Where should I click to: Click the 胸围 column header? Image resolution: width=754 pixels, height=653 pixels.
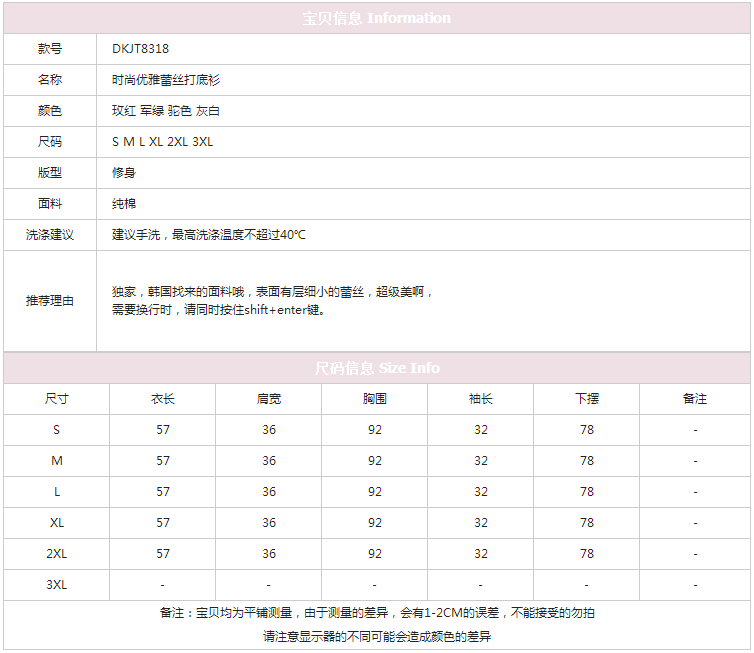pyautogui.click(x=375, y=399)
